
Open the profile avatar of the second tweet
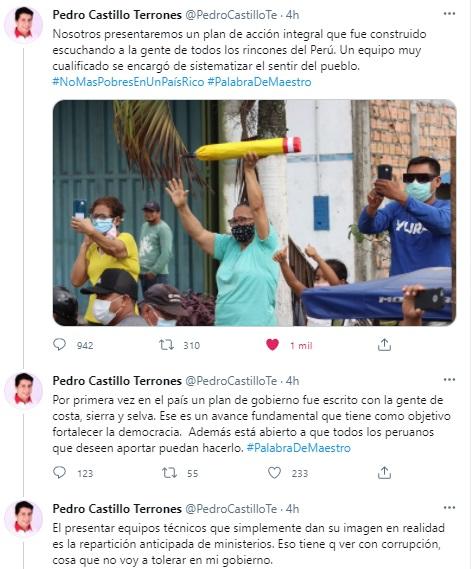coord(24,390)
